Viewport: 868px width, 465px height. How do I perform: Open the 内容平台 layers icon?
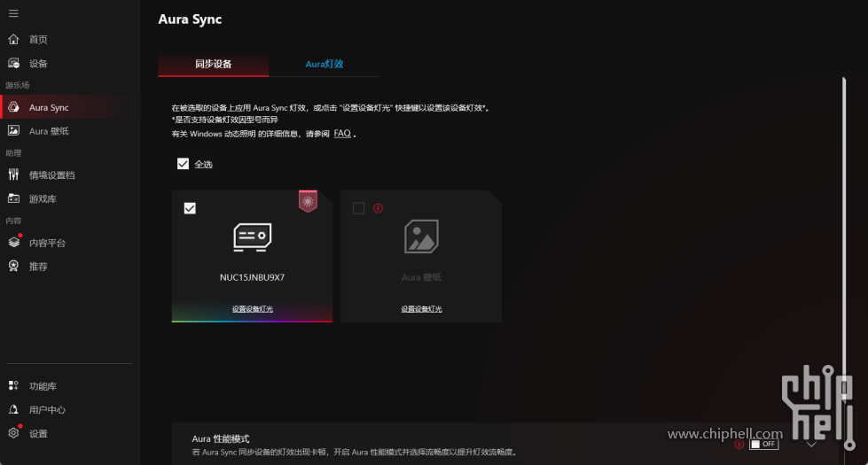click(x=14, y=242)
